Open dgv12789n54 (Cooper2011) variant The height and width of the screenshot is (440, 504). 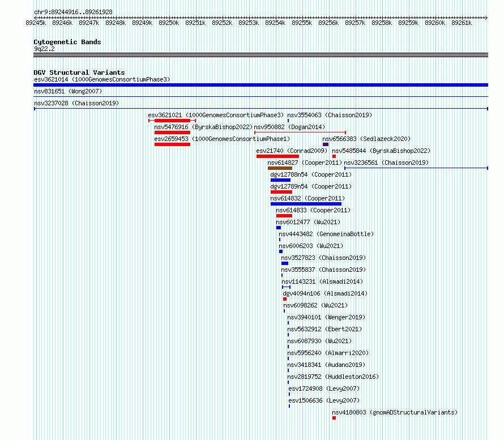(311, 186)
